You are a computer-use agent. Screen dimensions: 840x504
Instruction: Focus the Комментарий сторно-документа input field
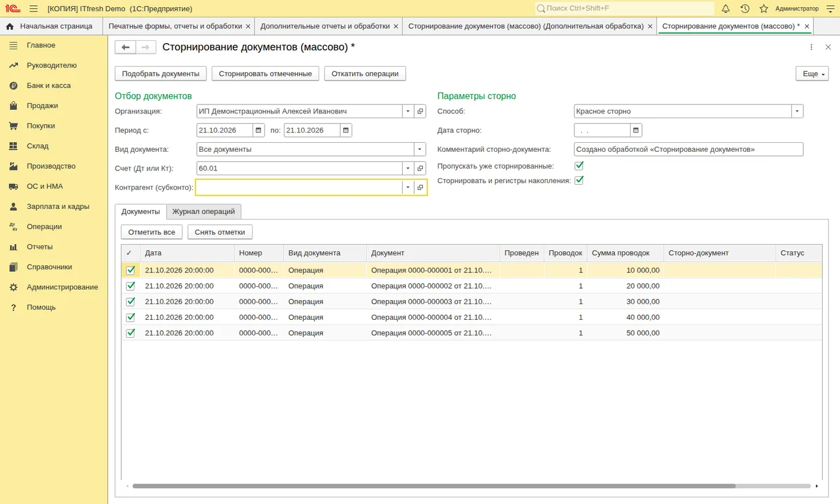tap(688, 149)
